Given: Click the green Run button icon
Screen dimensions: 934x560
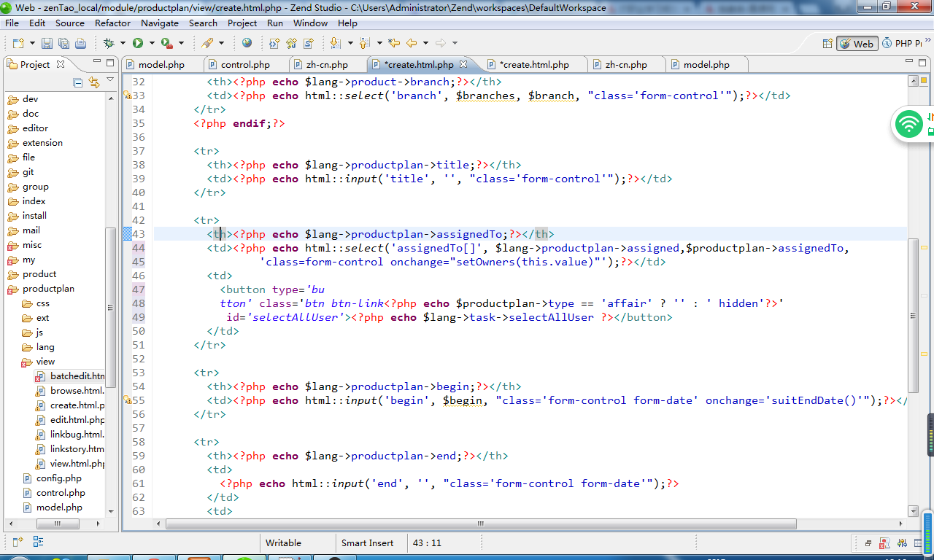Looking at the screenshot, I should tap(138, 44).
